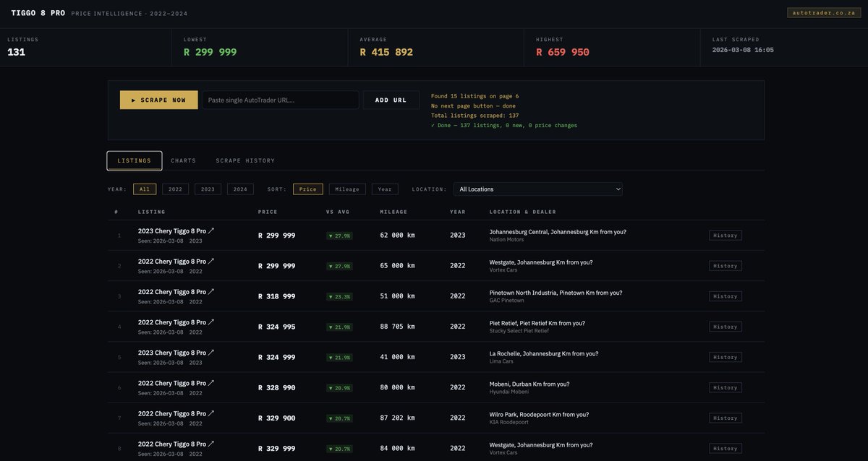The height and width of the screenshot is (461, 868).
Task: Open the Chery Tiggo listing priced R 318 999
Action: coord(172,292)
